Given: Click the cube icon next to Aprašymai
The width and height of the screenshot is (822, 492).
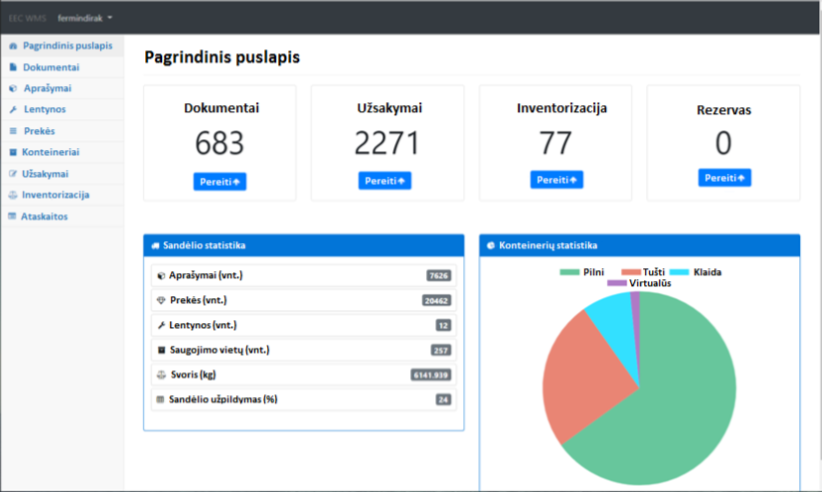Looking at the screenshot, I should coord(13,89).
